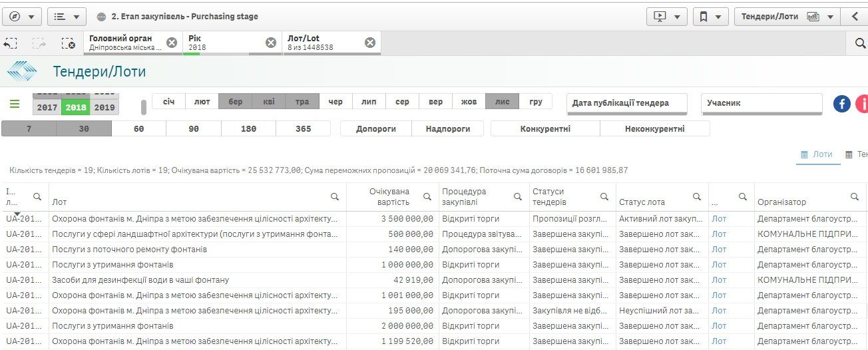Screen dimensions: 868x350
Task: Search in the ID column
Action: [x=37, y=197]
